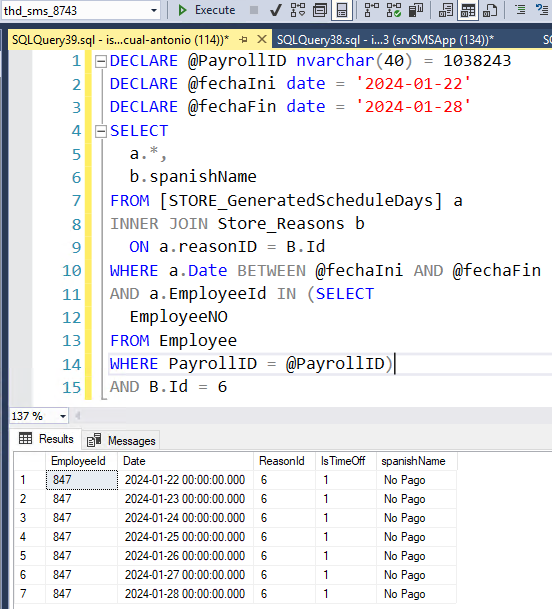Display Estimated Execution Plan icon

click(298, 10)
